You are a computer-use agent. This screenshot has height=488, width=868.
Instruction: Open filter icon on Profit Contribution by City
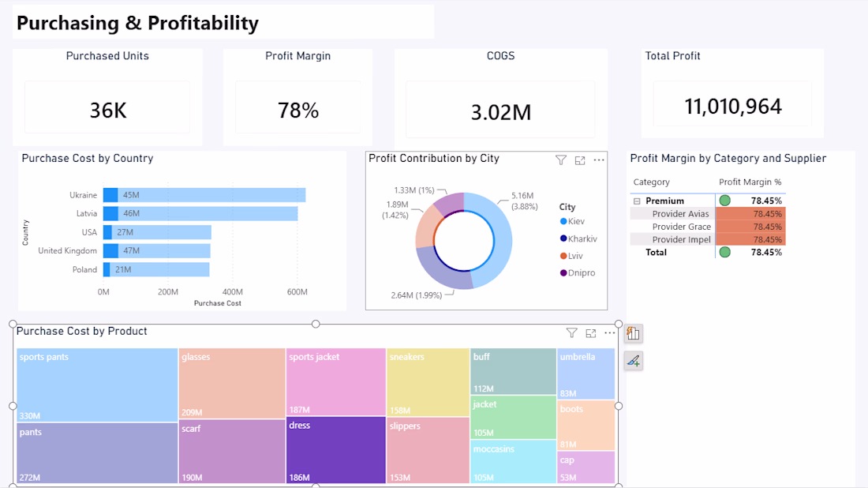tap(561, 160)
